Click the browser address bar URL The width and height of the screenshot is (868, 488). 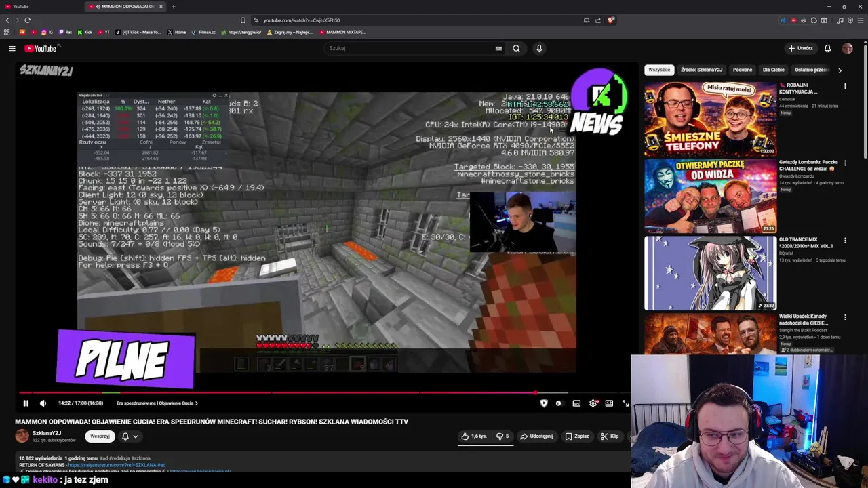(302, 20)
